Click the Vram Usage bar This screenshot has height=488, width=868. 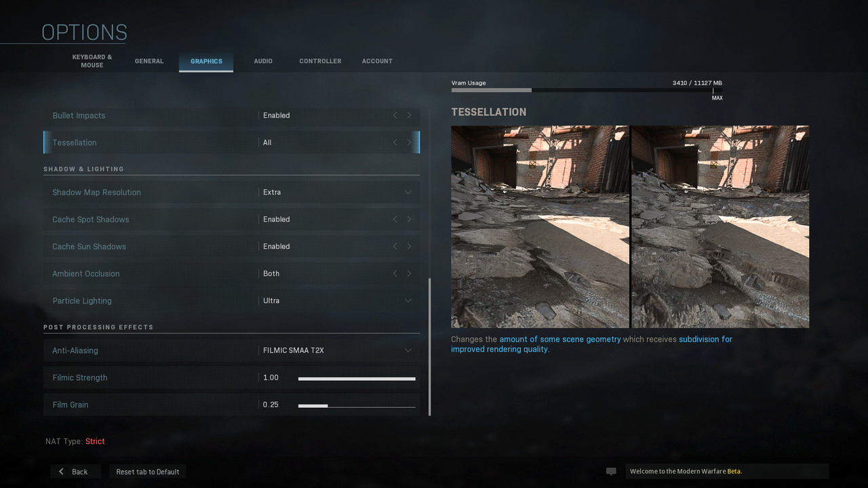coord(587,89)
